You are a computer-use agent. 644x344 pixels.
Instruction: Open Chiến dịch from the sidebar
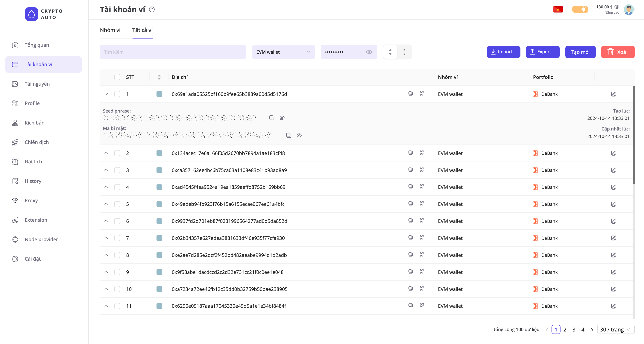[37, 142]
